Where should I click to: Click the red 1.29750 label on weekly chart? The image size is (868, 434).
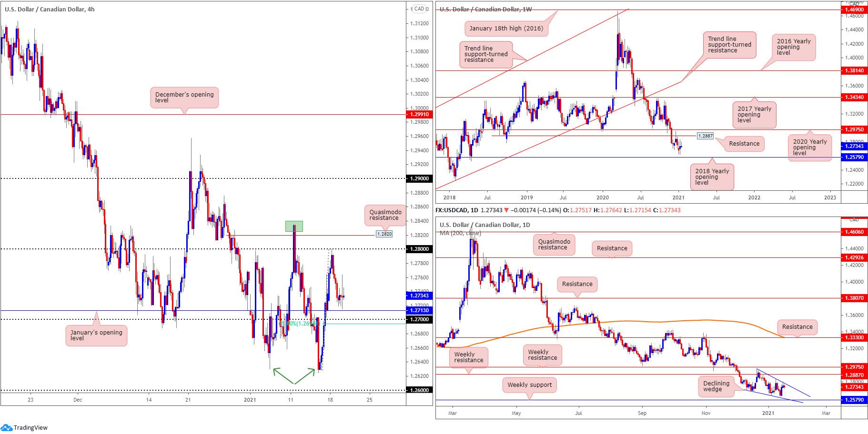(x=854, y=129)
